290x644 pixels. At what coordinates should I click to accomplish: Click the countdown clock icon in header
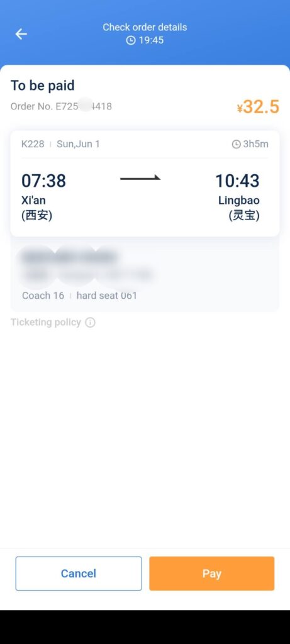[131, 40]
